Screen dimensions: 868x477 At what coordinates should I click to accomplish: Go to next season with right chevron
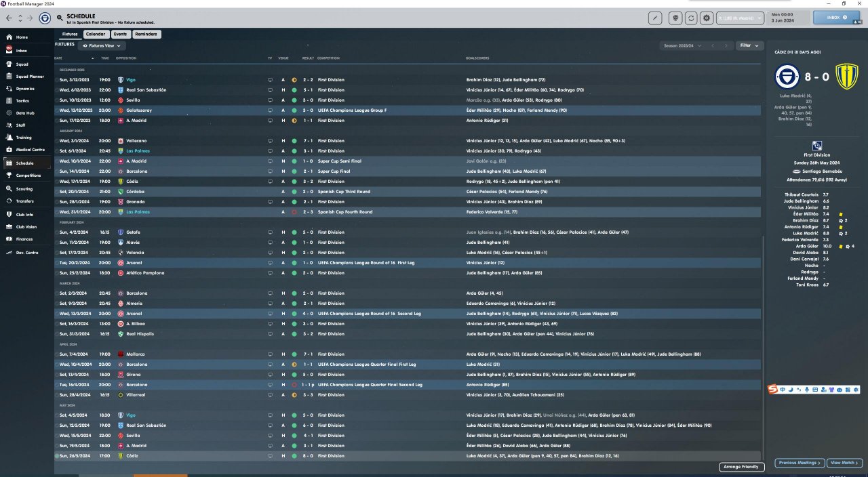[x=726, y=46]
